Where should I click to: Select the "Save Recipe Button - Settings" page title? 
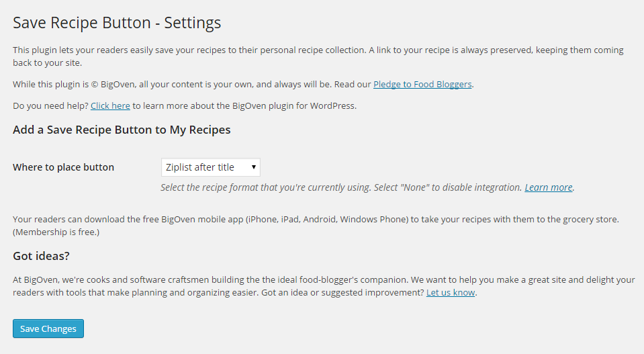pos(117,23)
